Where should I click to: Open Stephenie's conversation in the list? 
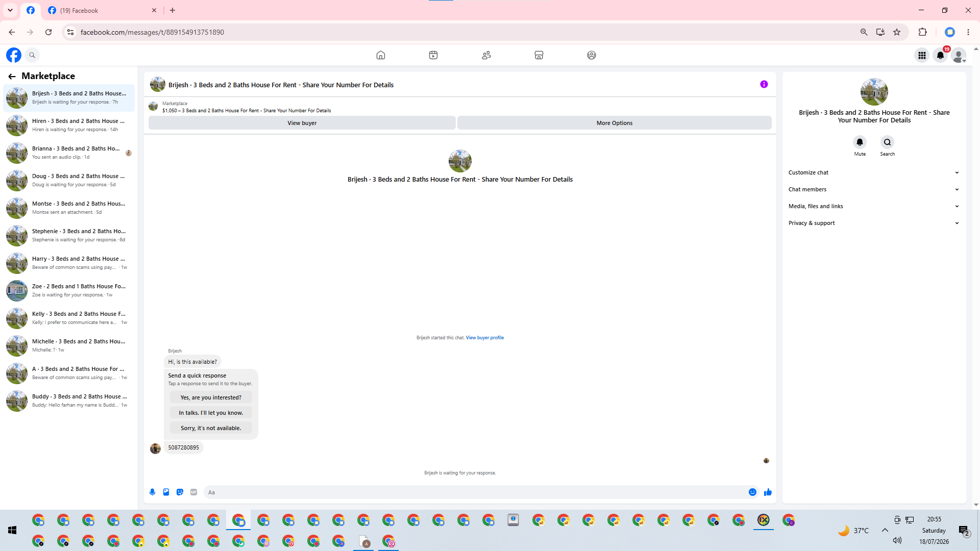pyautogui.click(x=69, y=235)
